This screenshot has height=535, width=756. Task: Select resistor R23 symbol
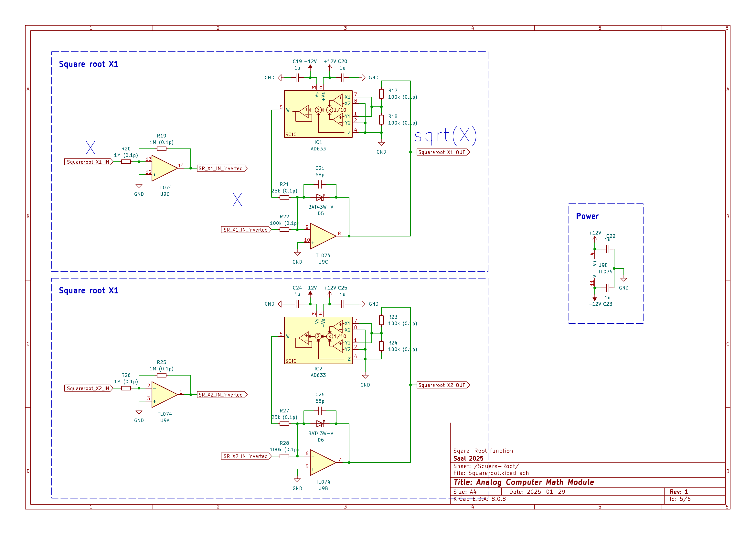(381, 320)
